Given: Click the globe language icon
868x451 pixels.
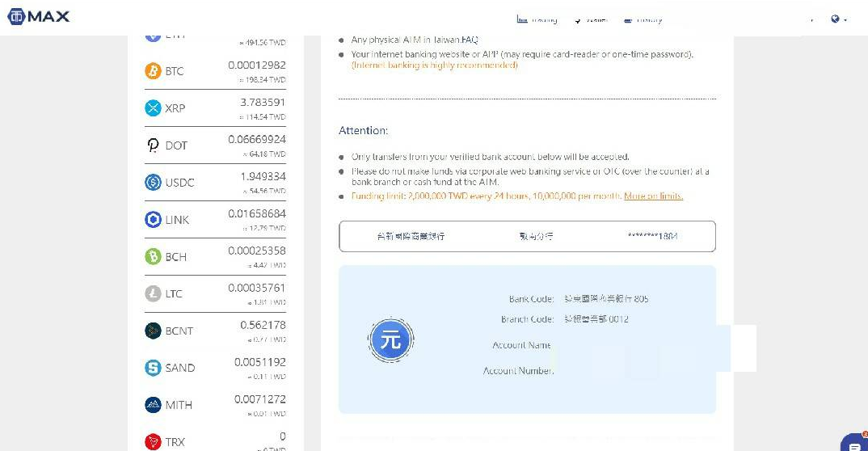Looking at the screenshot, I should pyautogui.click(x=835, y=19).
